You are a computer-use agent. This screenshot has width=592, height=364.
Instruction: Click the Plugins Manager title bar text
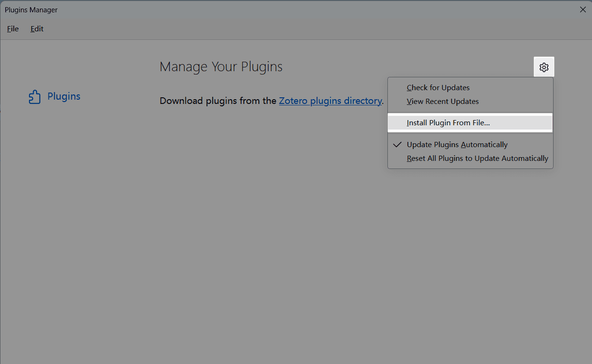click(31, 10)
